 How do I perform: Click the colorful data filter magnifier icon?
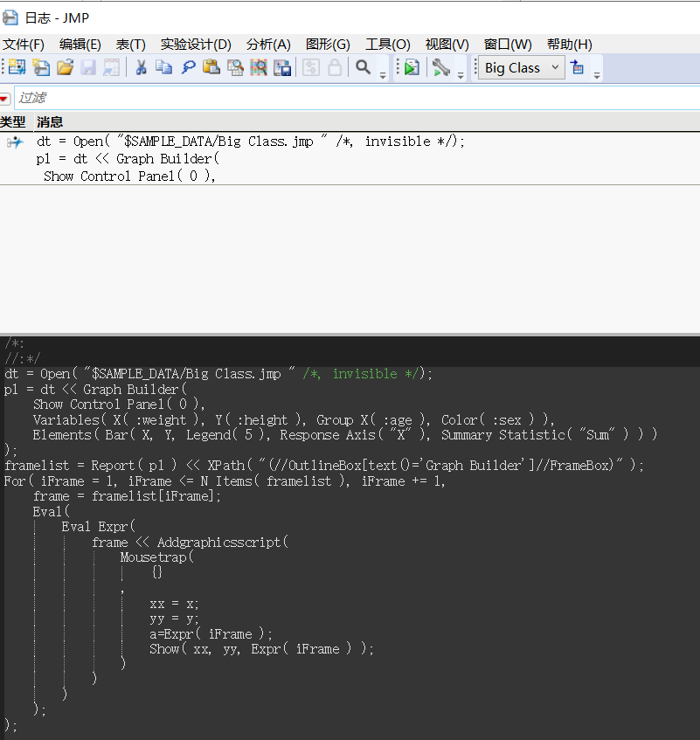(259, 67)
